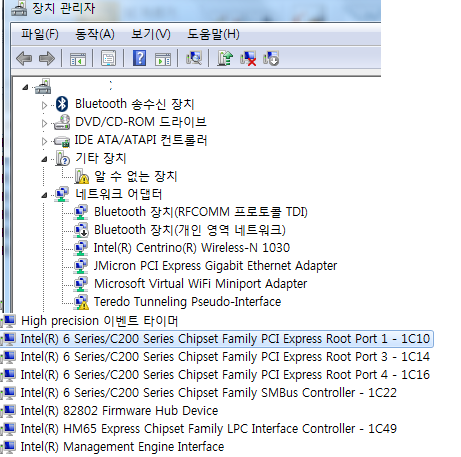This screenshot has height=457, width=461.
Task: Open the Properties toolbar icon
Action: click(108, 59)
